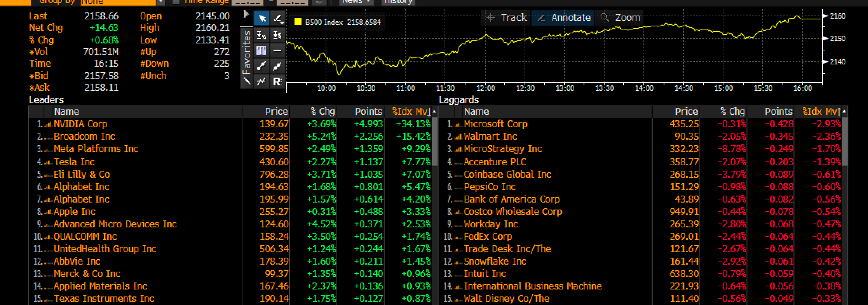
Task: Sort Laggards by %Idx Mv column header
Action: tap(818, 112)
